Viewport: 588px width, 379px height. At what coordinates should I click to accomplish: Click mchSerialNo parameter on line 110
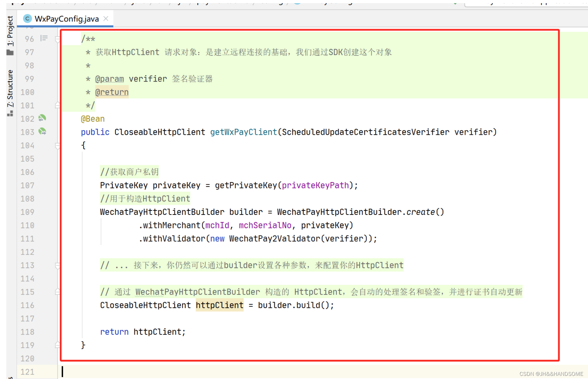click(x=265, y=225)
